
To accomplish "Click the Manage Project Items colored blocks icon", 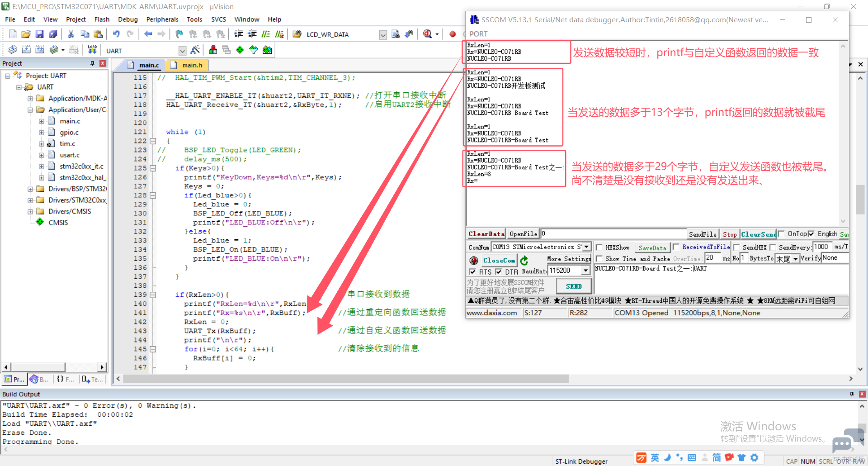I will (213, 50).
